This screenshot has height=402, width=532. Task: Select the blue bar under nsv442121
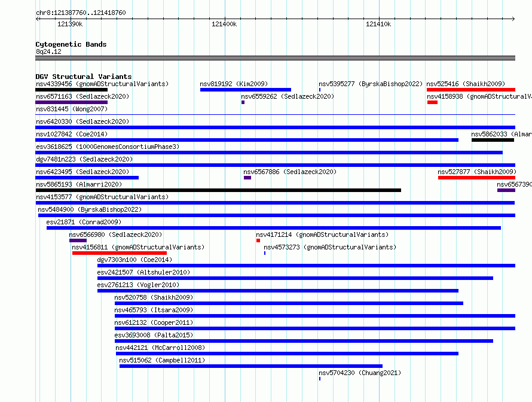coord(287,354)
